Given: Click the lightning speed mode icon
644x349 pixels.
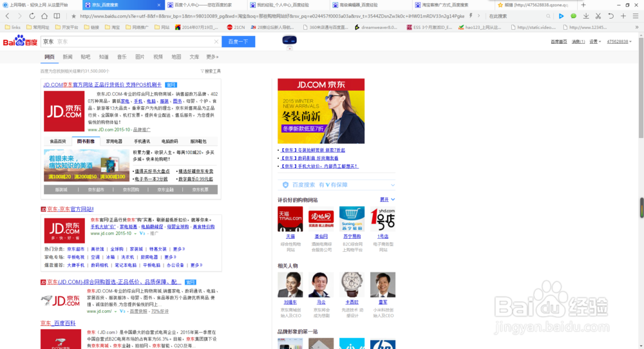Looking at the screenshot, I should [x=471, y=16].
